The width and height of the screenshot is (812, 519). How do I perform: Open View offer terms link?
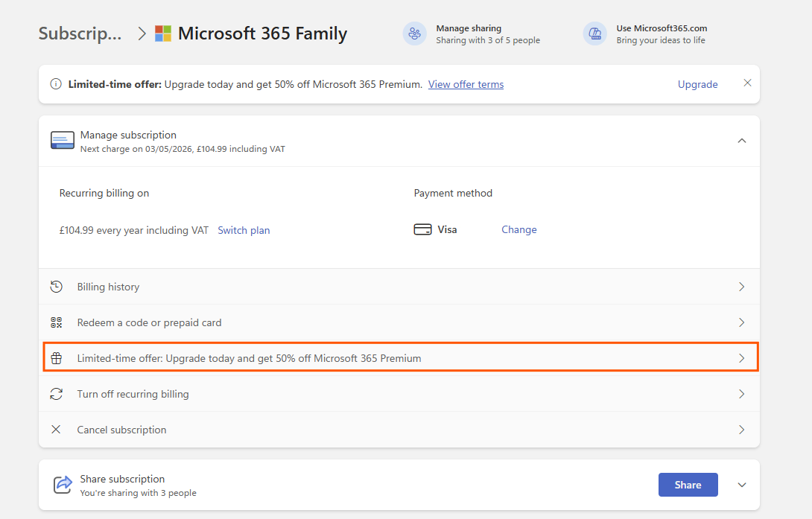pyautogui.click(x=466, y=84)
